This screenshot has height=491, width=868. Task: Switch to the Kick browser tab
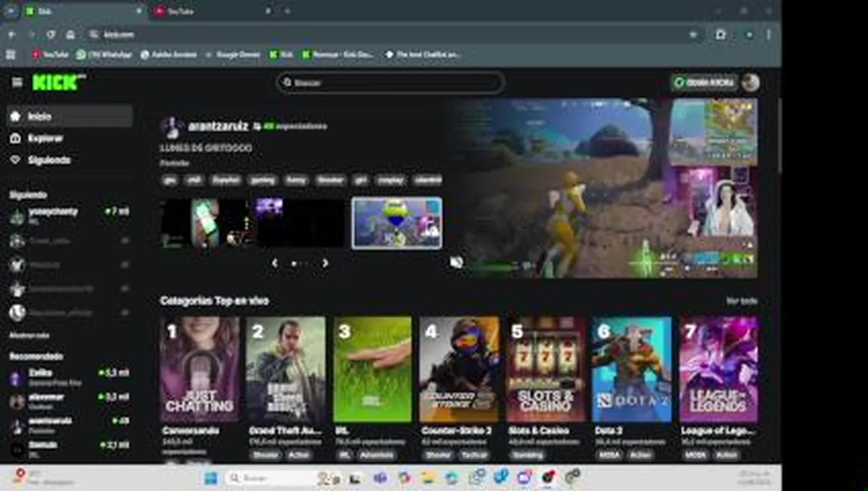pyautogui.click(x=82, y=11)
